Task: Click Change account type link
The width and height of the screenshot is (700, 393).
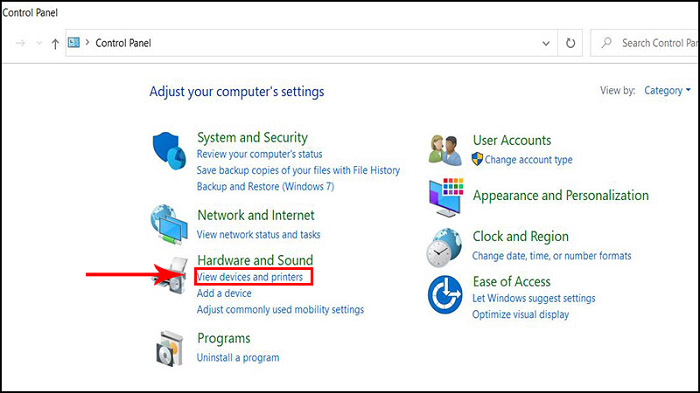Action: point(529,159)
